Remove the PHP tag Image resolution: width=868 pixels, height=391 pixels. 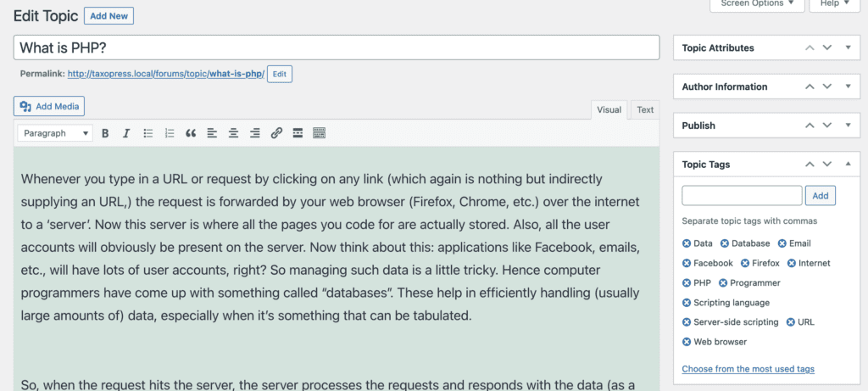[x=687, y=283]
